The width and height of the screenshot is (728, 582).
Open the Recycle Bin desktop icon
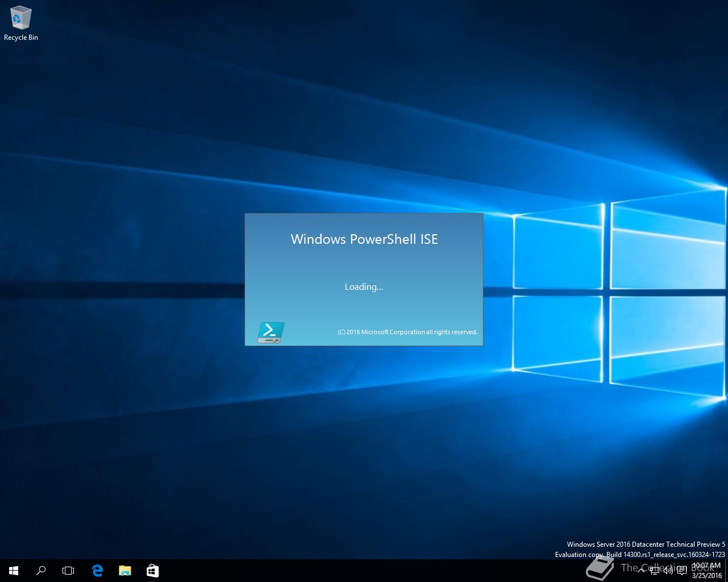[21, 24]
